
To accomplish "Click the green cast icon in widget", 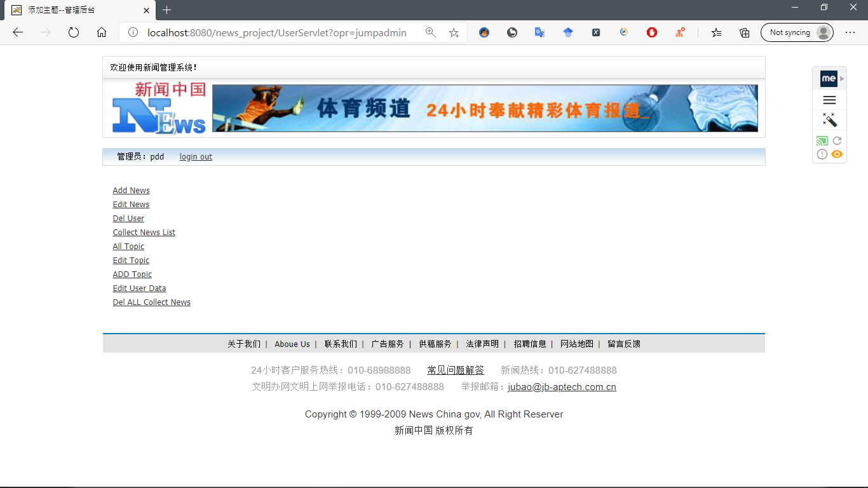I will coord(822,141).
